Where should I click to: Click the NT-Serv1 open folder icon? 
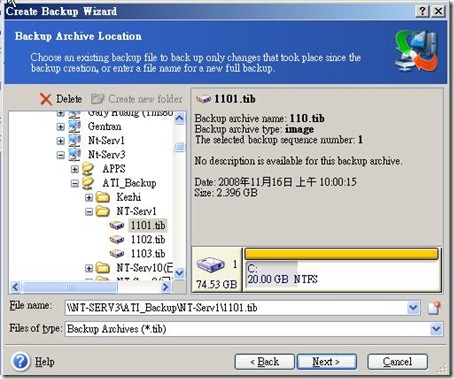tap(103, 211)
